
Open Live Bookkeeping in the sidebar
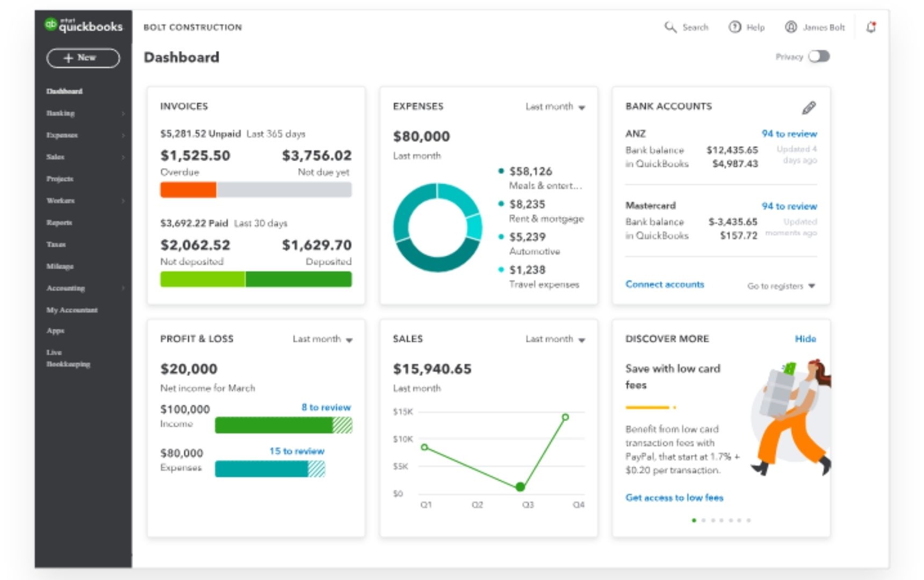coord(68,358)
